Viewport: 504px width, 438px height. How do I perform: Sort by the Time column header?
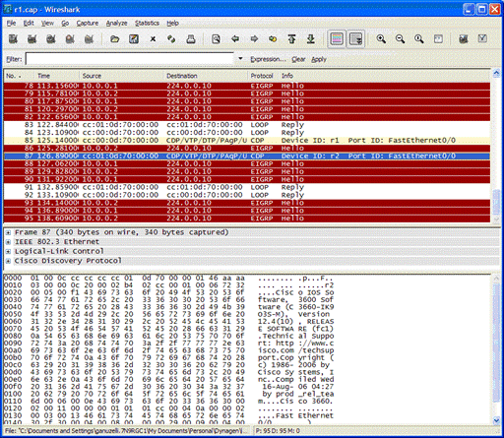(56, 76)
